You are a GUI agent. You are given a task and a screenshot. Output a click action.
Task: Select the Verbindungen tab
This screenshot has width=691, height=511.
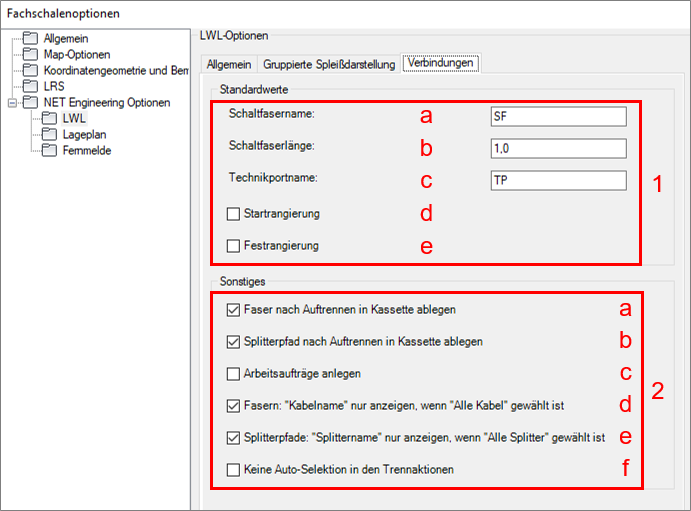440,64
